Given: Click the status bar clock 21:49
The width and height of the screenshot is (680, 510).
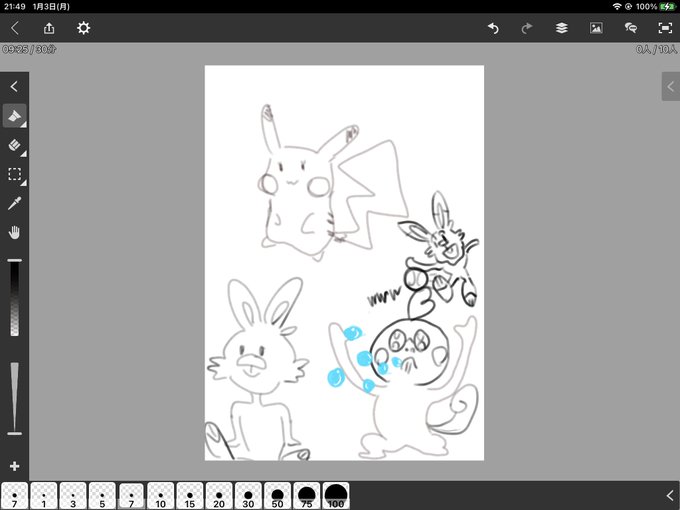Looking at the screenshot, I should coord(15,7).
